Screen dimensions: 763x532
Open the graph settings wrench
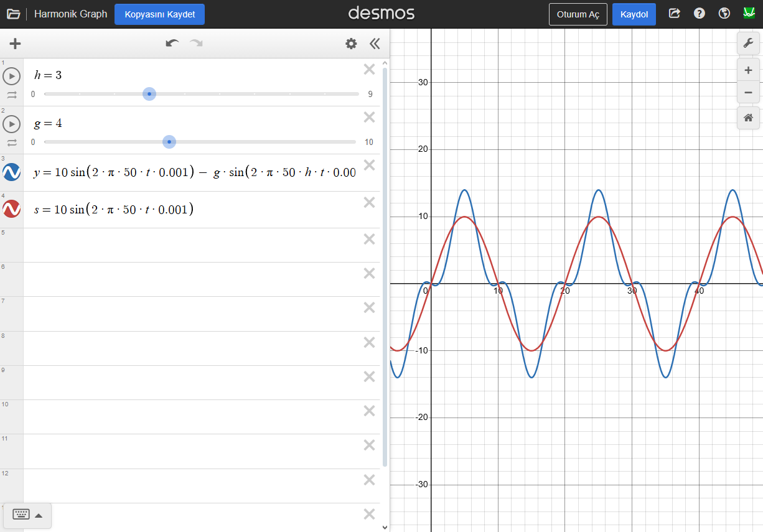[x=748, y=43]
